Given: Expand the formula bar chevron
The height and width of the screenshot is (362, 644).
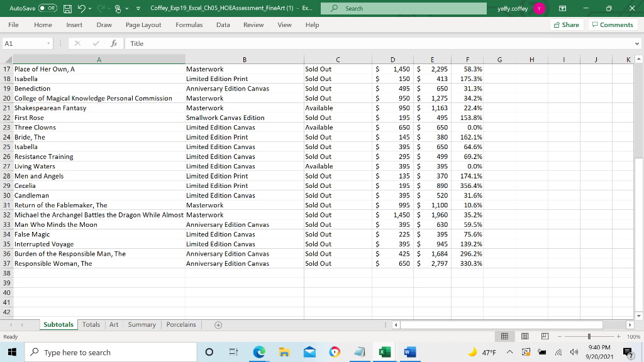Looking at the screenshot, I should click(x=636, y=44).
